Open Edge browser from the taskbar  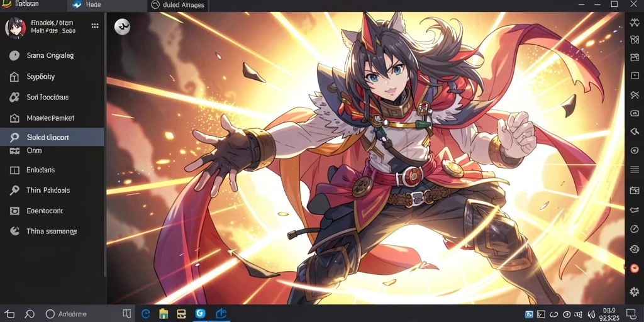click(146, 314)
